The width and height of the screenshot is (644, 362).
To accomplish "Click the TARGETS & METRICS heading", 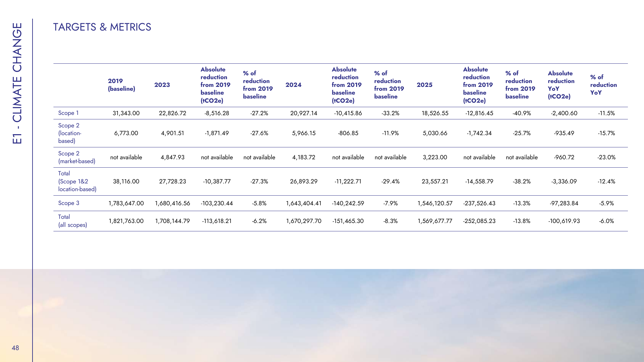I will click(102, 27).
